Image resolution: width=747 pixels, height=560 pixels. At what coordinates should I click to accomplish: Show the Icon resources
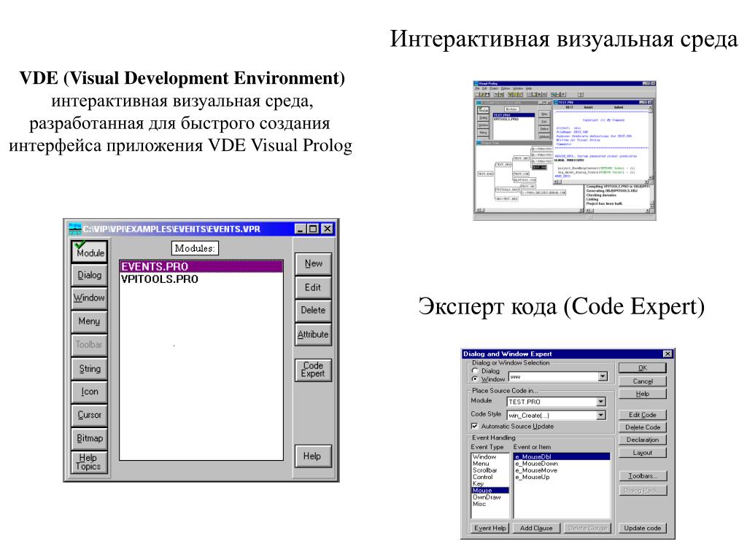click(90, 392)
